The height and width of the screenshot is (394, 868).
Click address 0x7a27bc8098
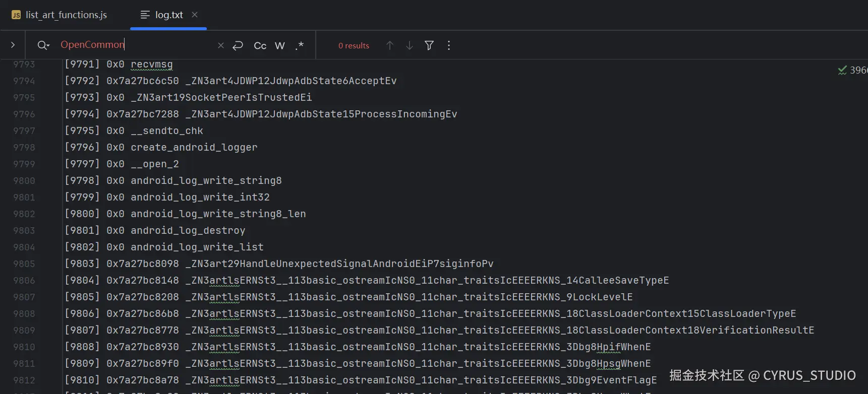pos(143,264)
